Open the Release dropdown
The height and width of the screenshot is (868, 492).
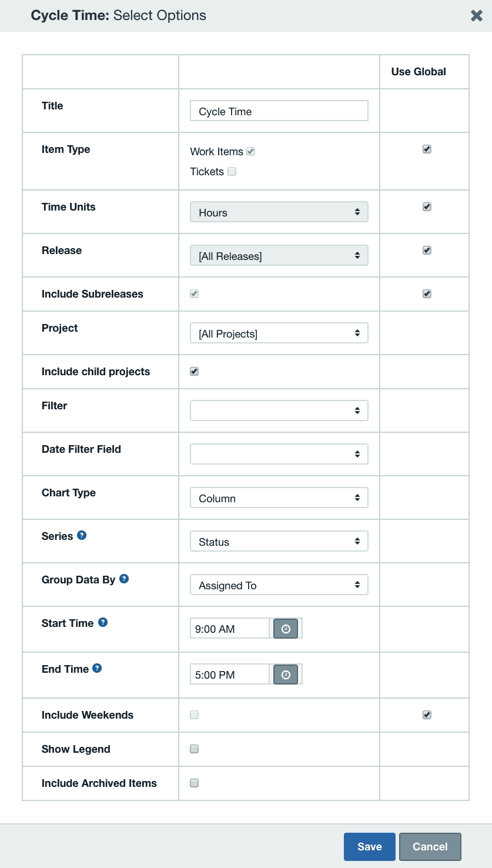coord(279,255)
